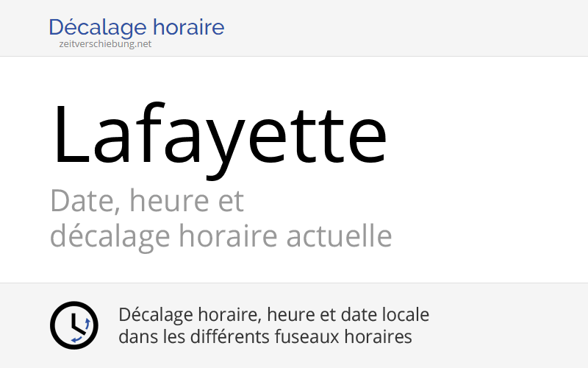Click the footer line starting "Décalage horaire, heure"

coord(273,315)
